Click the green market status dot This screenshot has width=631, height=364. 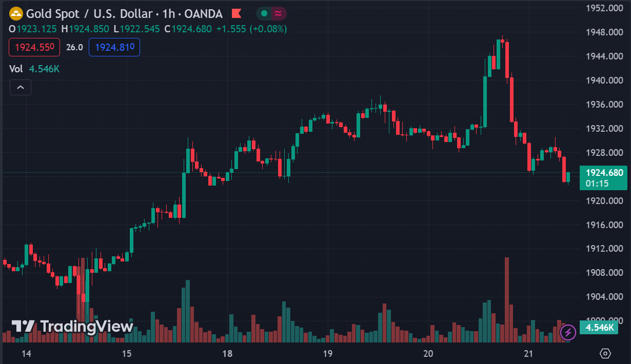pyautogui.click(x=264, y=14)
